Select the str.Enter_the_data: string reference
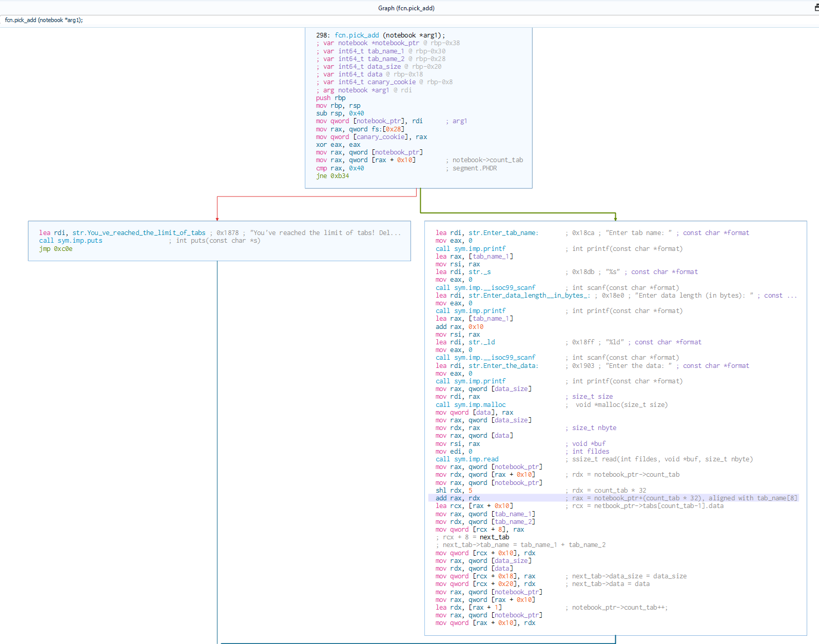Image resolution: width=819 pixels, height=644 pixels. click(x=503, y=366)
